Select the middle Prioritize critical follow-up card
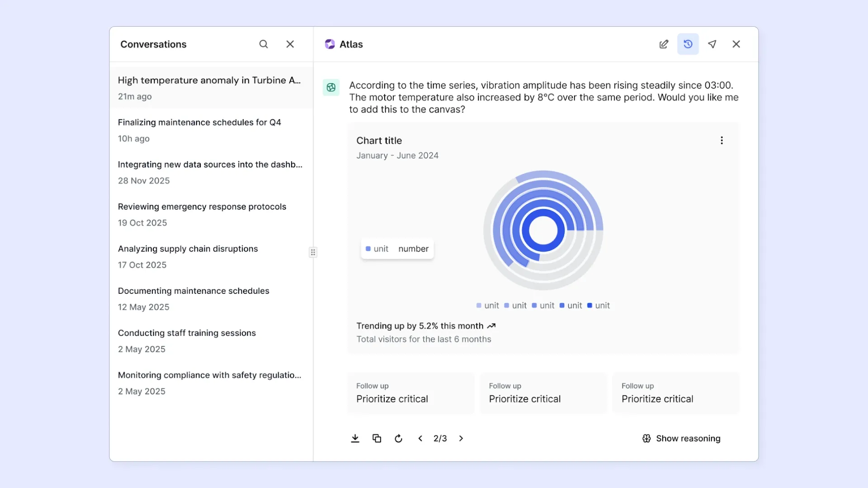868x488 pixels. [x=543, y=393]
